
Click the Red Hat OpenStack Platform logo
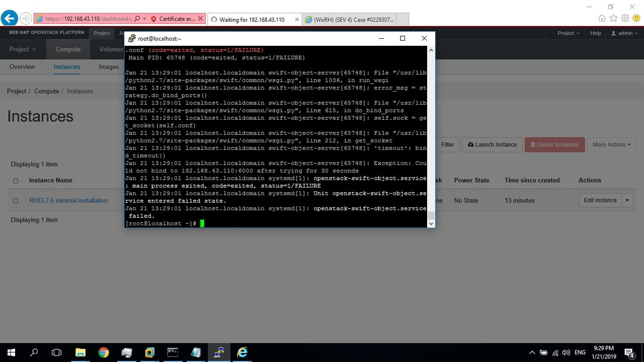click(47, 33)
